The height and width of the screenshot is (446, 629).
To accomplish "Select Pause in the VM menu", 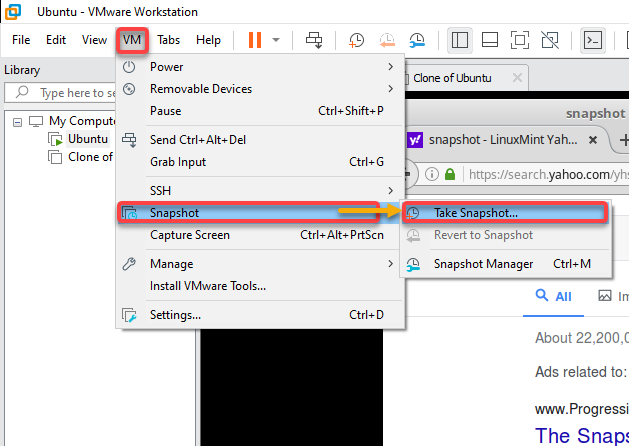I will (x=260, y=111).
